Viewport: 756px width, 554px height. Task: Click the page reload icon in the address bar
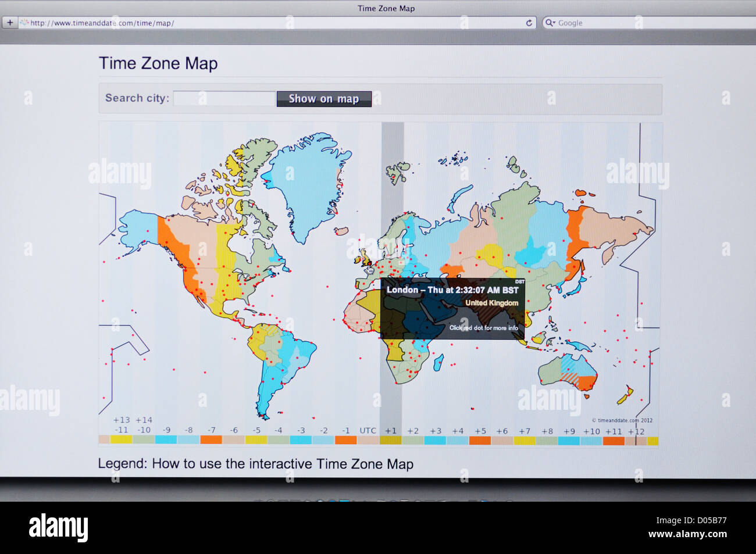529,23
